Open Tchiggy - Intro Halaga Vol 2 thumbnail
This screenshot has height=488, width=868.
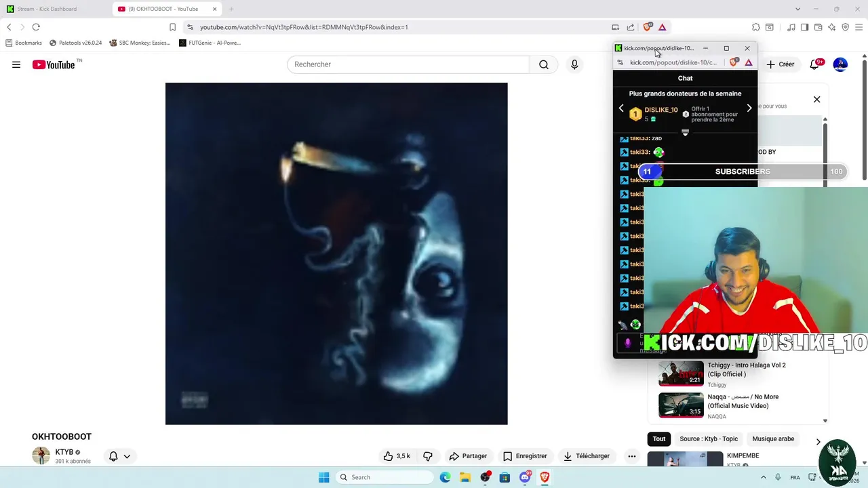coord(681,373)
